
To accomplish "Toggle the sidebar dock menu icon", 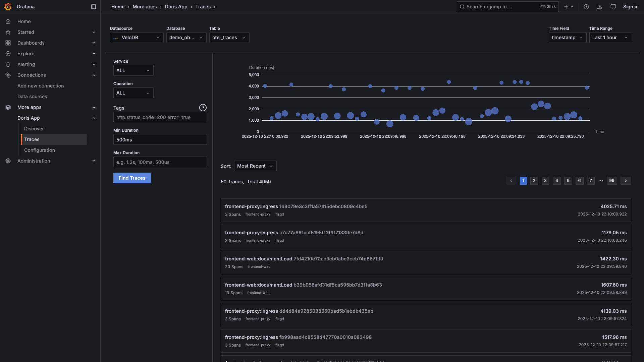I will pos(94,7).
